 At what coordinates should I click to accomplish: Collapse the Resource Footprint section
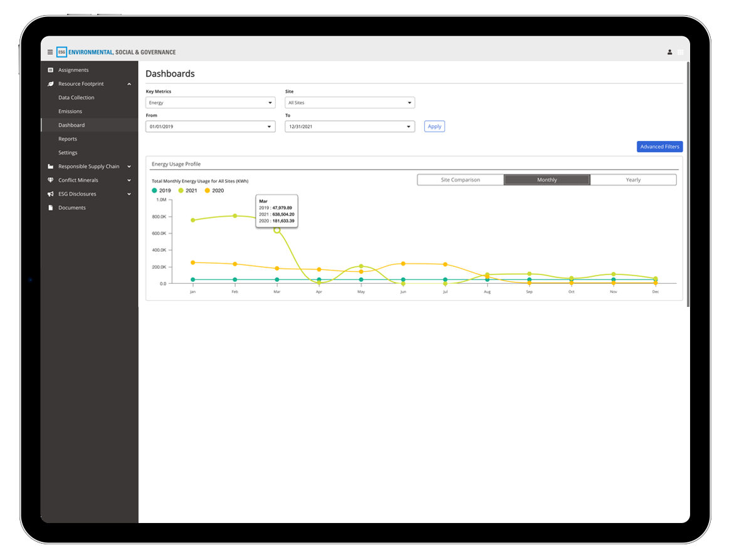pyautogui.click(x=129, y=83)
